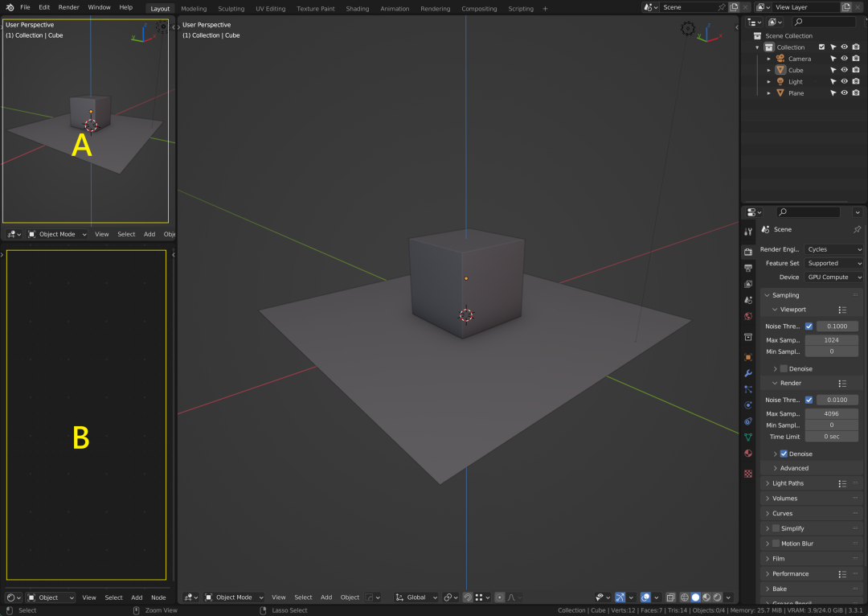Open the Render Engine dropdown showing Cycles

coord(833,249)
